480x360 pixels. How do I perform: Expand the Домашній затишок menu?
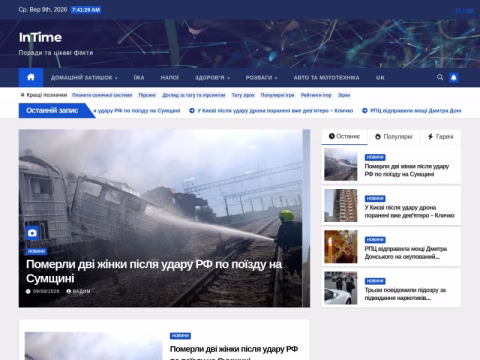click(x=84, y=78)
